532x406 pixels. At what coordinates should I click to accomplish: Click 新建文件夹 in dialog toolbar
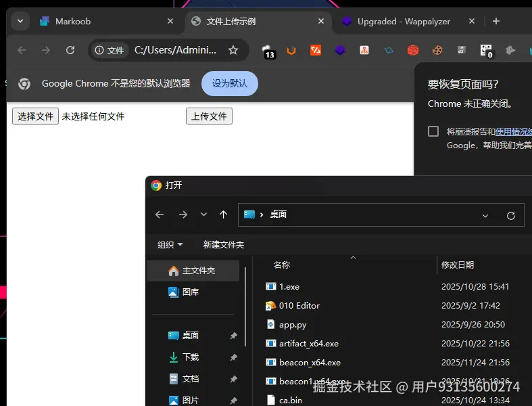point(224,245)
